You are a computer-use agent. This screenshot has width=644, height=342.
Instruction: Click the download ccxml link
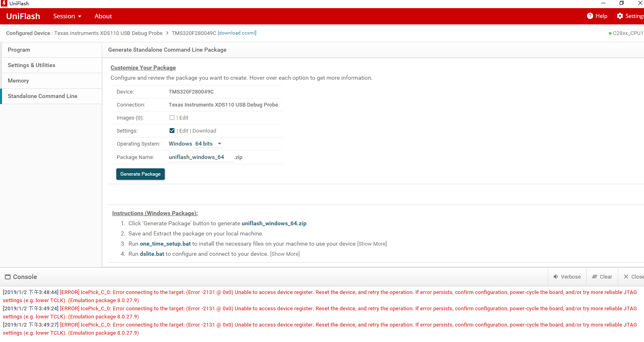click(237, 33)
